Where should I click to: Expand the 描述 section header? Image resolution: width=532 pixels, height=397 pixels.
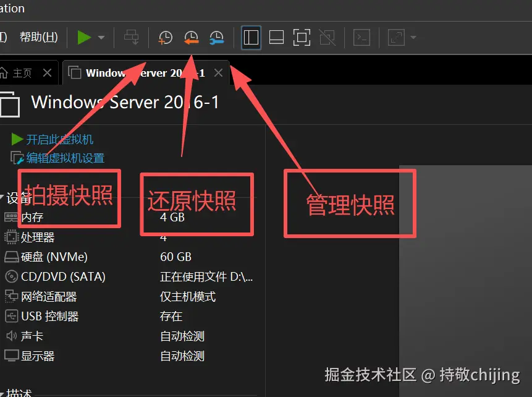[19, 393]
